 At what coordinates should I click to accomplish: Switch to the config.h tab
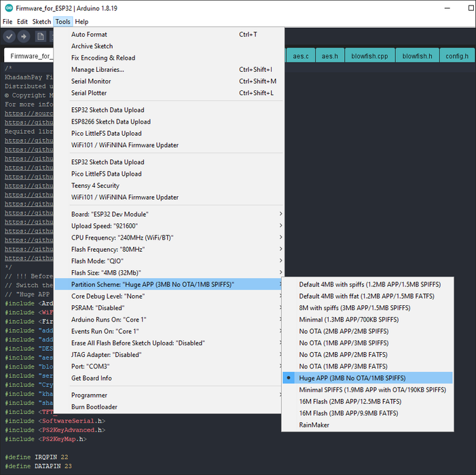click(457, 56)
